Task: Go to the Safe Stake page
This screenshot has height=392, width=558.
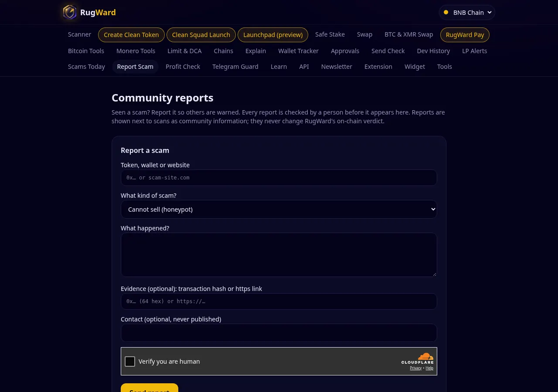Action: click(x=330, y=34)
